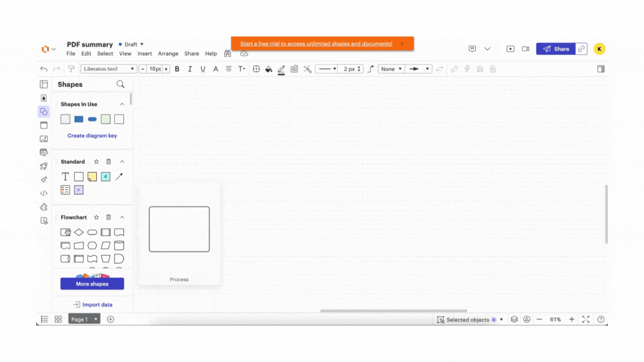Open the Draft status dropdown
Image resolution: width=644 pixels, height=362 pixels.
coord(131,44)
